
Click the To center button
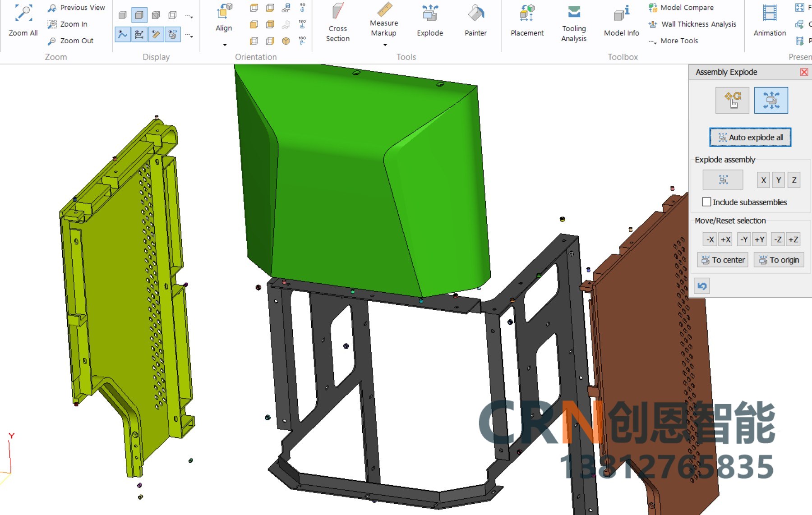click(723, 260)
